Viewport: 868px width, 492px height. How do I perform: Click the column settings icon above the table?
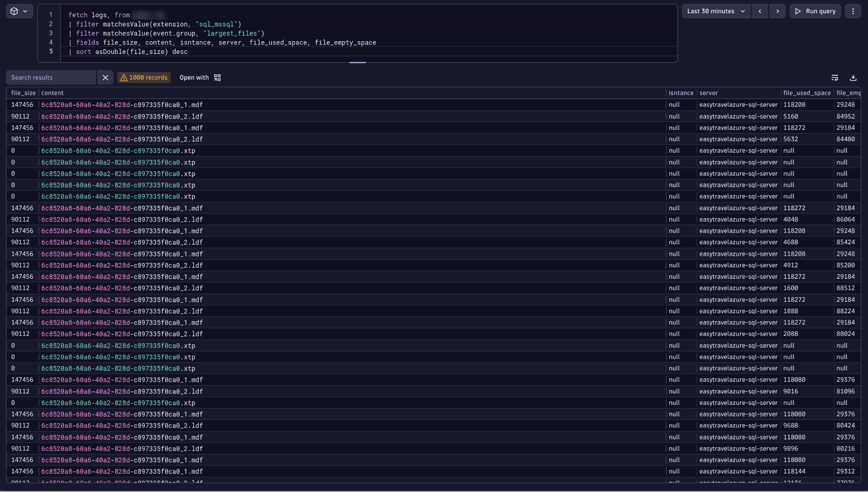click(835, 77)
